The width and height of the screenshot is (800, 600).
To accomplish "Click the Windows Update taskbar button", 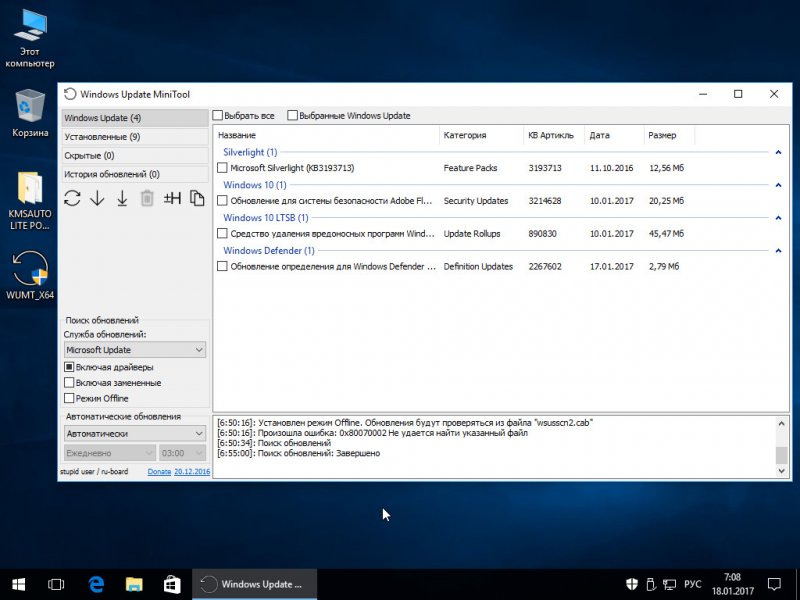I will coord(255,584).
